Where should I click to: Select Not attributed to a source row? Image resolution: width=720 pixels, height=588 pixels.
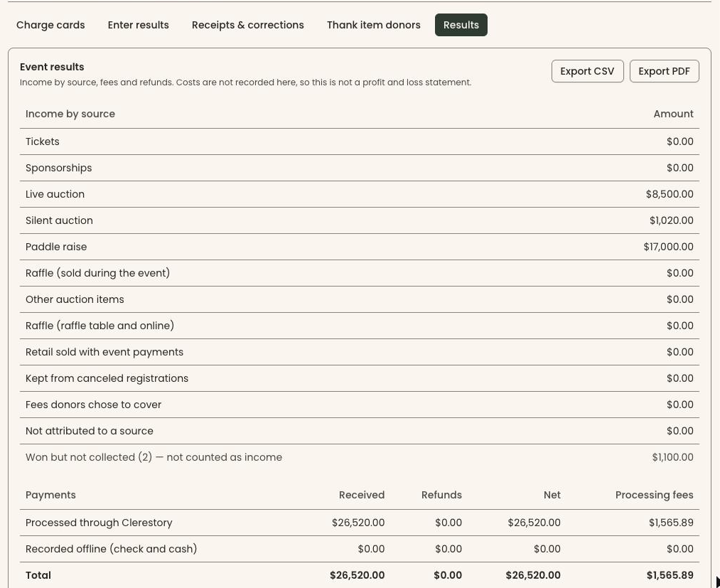click(x=360, y=431)
